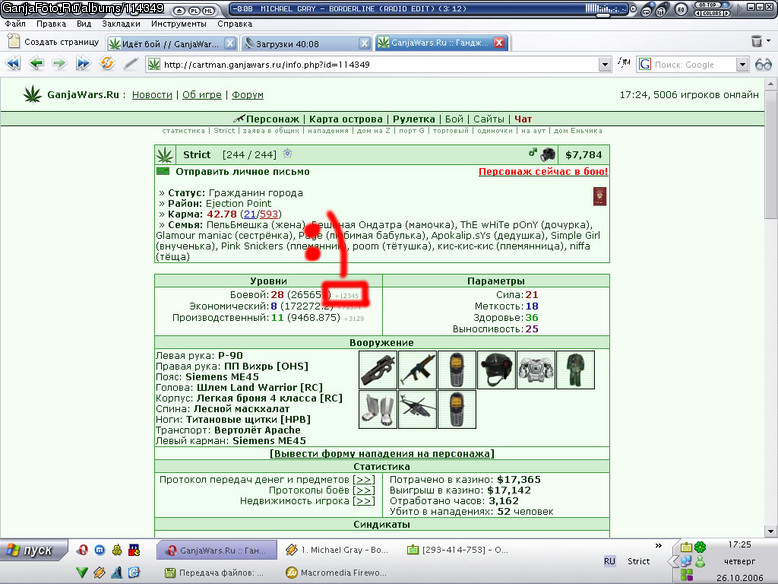778x584 pixels.
Task: Click the green mail envelope icon
Action: coord(163,171)
